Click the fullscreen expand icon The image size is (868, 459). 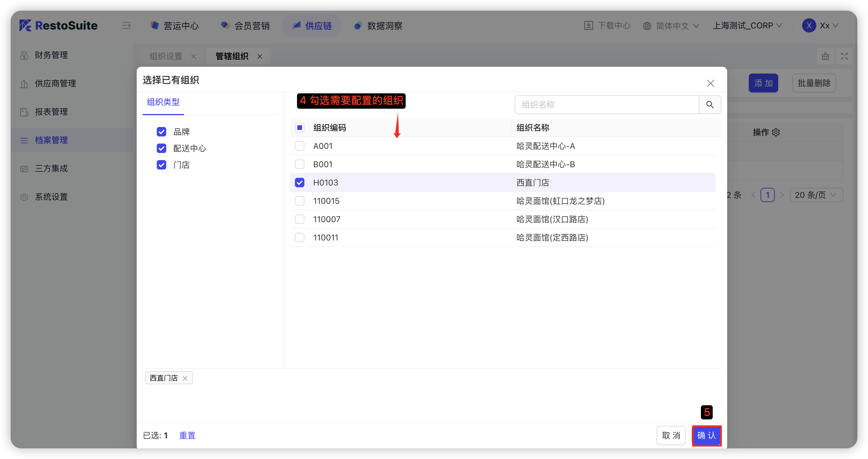point(844,56)
